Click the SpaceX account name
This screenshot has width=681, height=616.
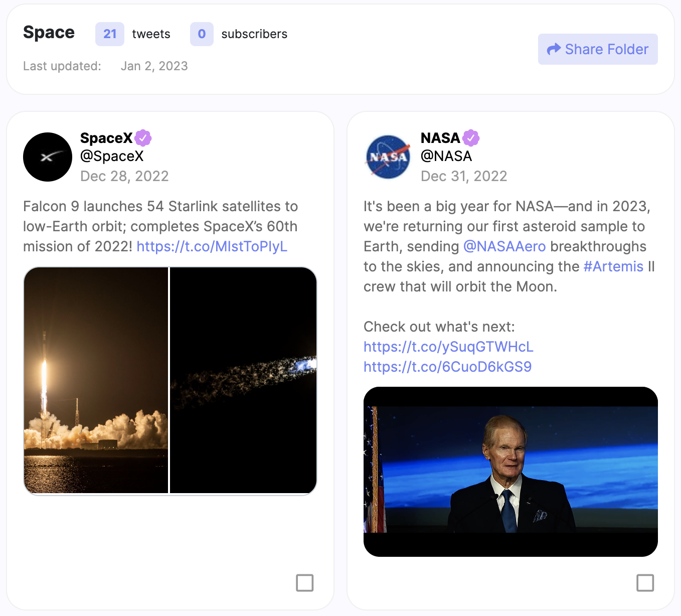[x=106, y=137]
